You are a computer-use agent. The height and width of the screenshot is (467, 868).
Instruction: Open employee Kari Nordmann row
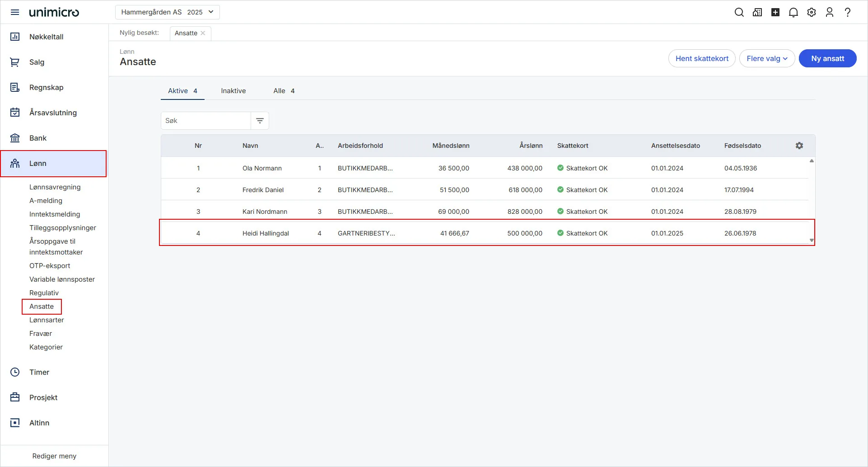coord(485,212)
